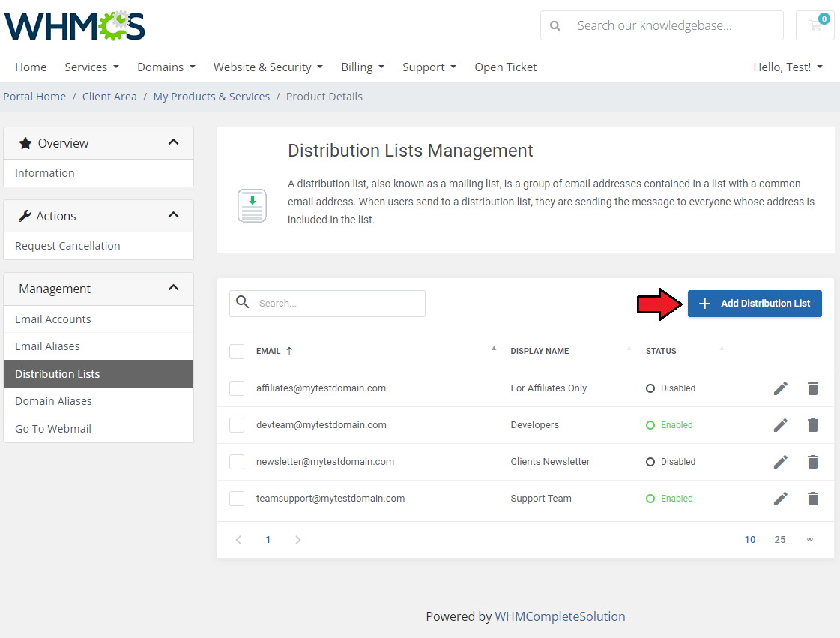Screen dimensions: 840x638
Task: Delete affiliates@mytestdomain.com with trash icon
Action: coord(813,388)
